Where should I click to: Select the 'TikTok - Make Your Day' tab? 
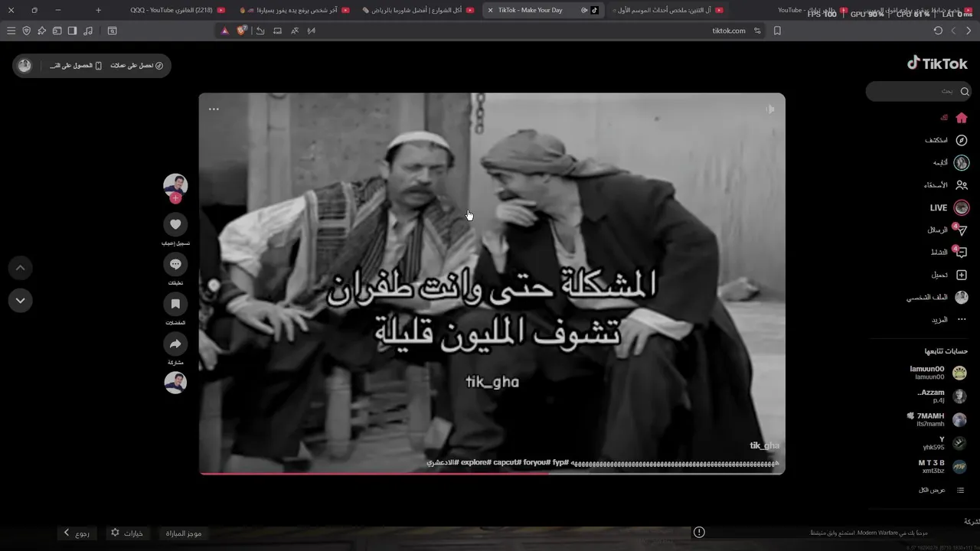544,10
